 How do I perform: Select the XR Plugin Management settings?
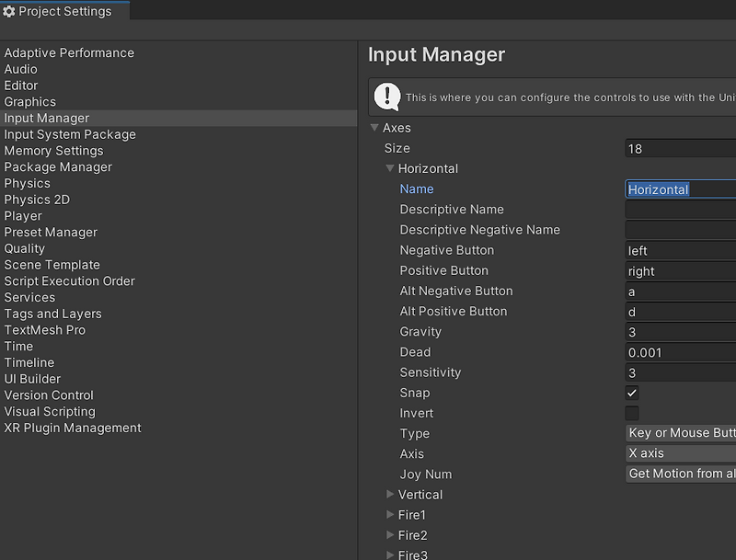coord(71,428)
